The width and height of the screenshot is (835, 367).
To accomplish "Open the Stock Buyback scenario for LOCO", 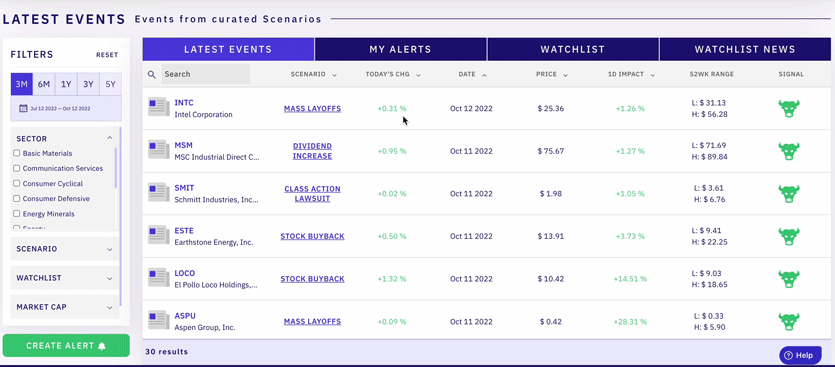I will coord(313,279).
